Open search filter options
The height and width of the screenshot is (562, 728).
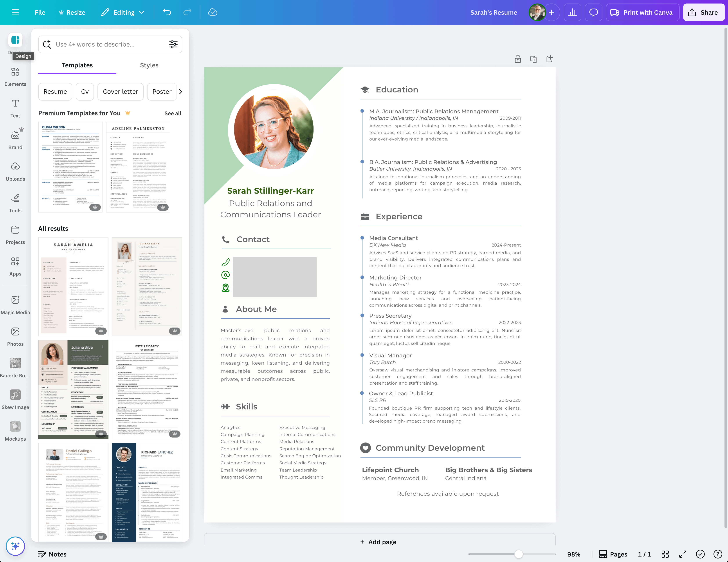tap(173, 44)
